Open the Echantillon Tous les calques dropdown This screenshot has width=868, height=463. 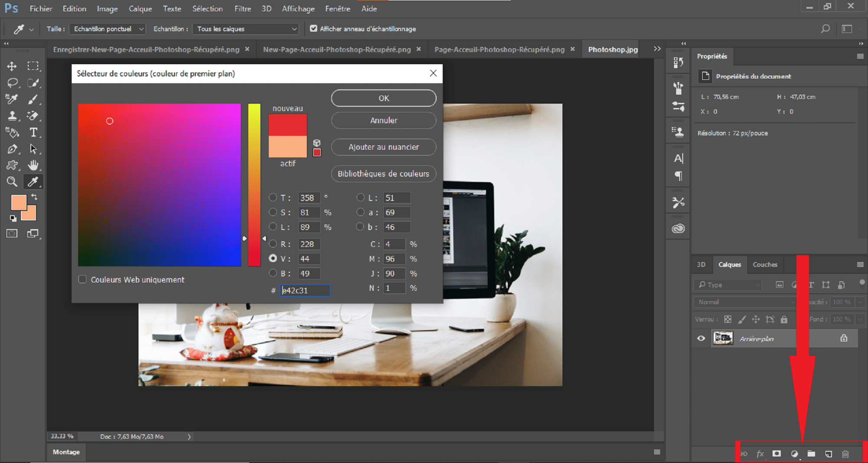245,29
